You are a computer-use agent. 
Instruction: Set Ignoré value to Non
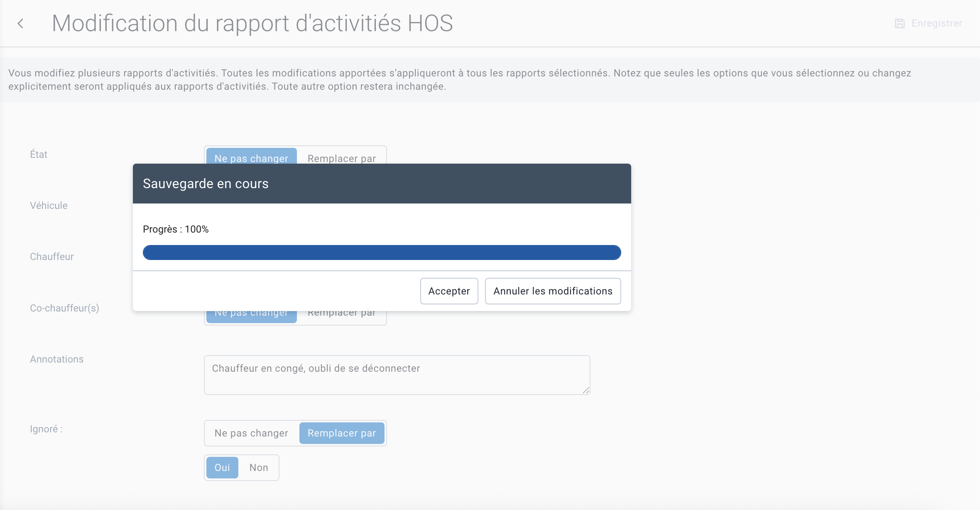pos(259,468)
